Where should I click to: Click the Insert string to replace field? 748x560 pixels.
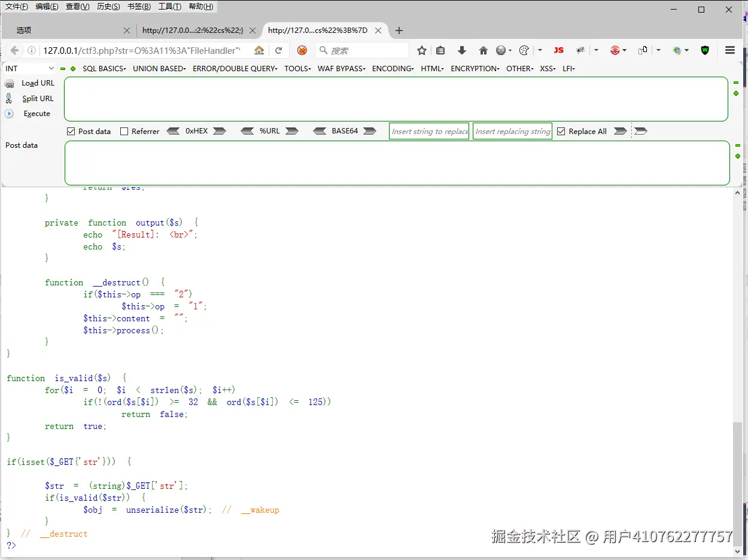point(428,131)
